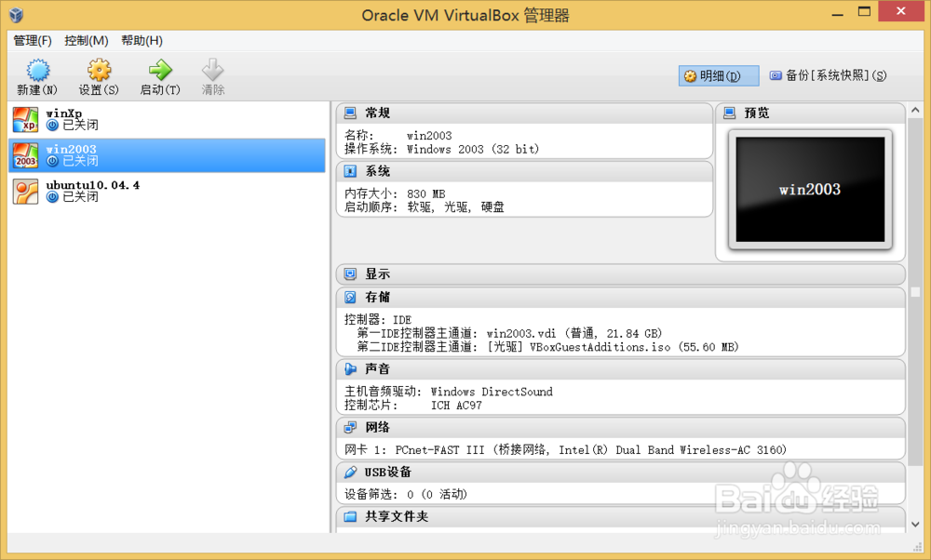This screenshot has width=931, height=560.
Task: Open the 控制(M) menu
Action: tap(87, 40)
